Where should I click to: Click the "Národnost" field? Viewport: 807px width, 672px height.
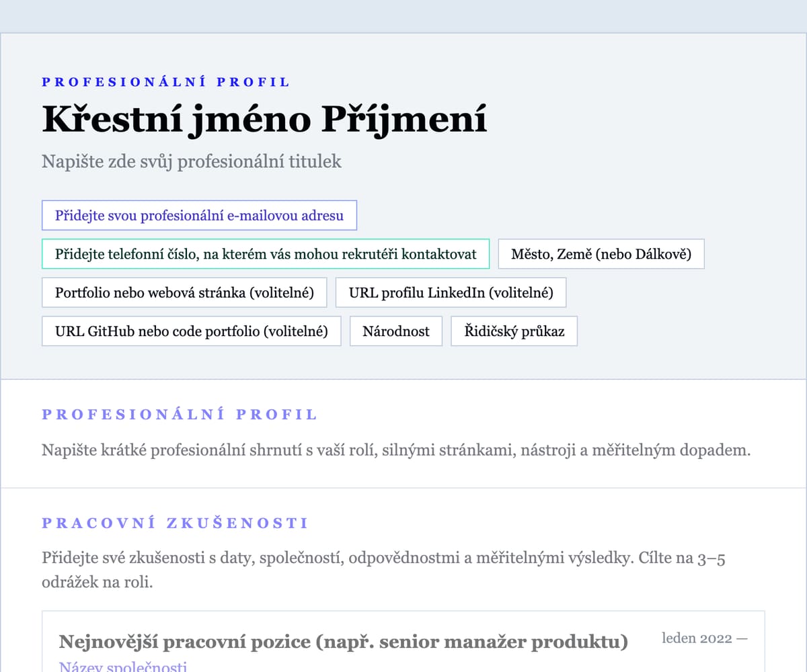395,331
